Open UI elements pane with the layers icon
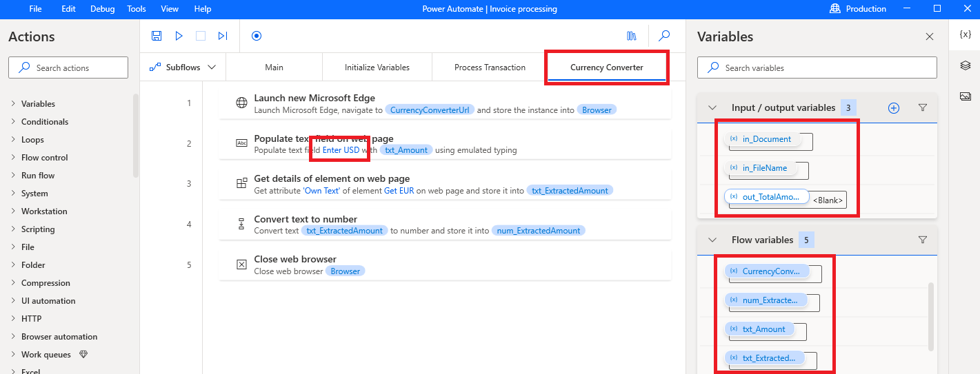The image size is (980, 374). pos(966,65)
